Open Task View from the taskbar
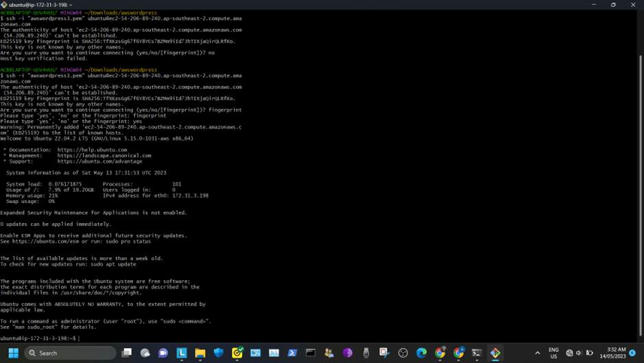 pos(126,353)
